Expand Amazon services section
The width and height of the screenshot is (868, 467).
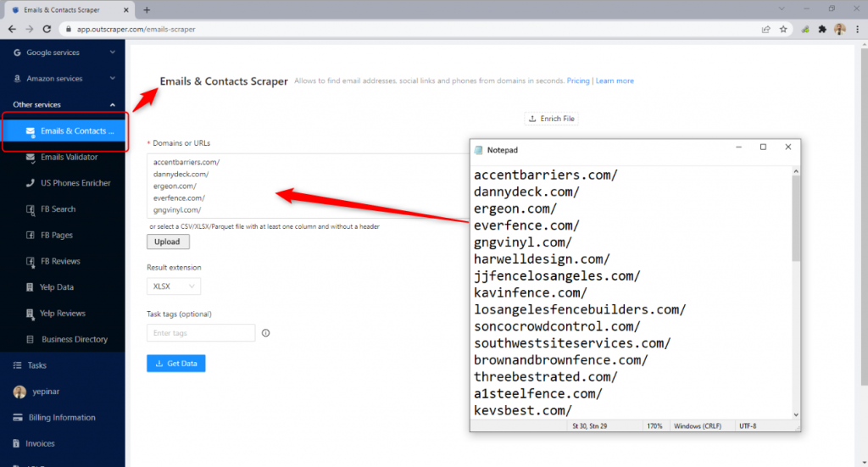click(63, 79)
